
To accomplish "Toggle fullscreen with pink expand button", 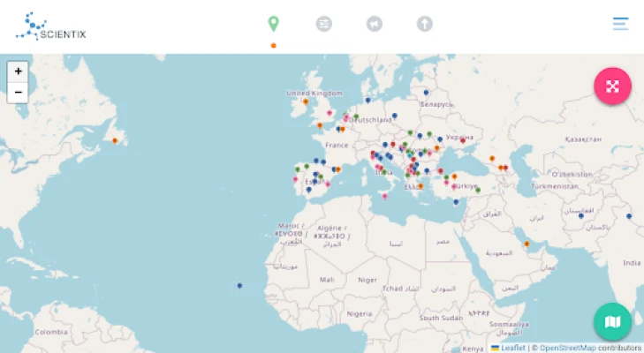I will [612, 86].
